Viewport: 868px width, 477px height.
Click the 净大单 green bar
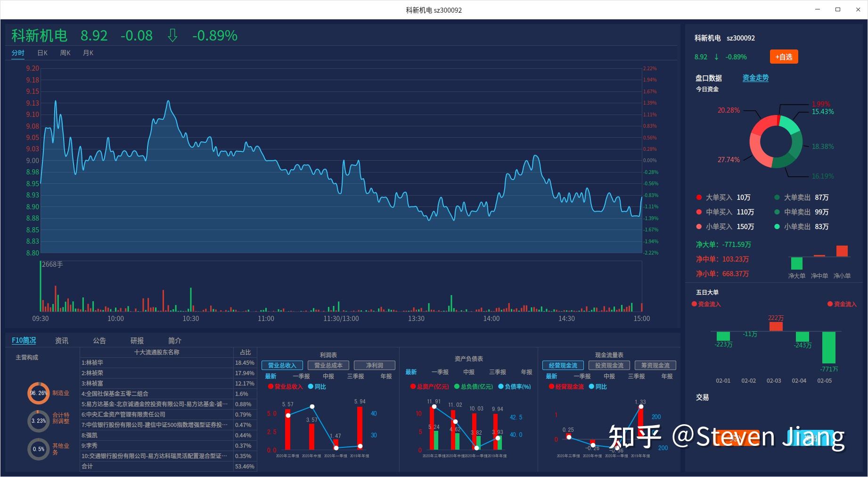[x=796, y=263]
